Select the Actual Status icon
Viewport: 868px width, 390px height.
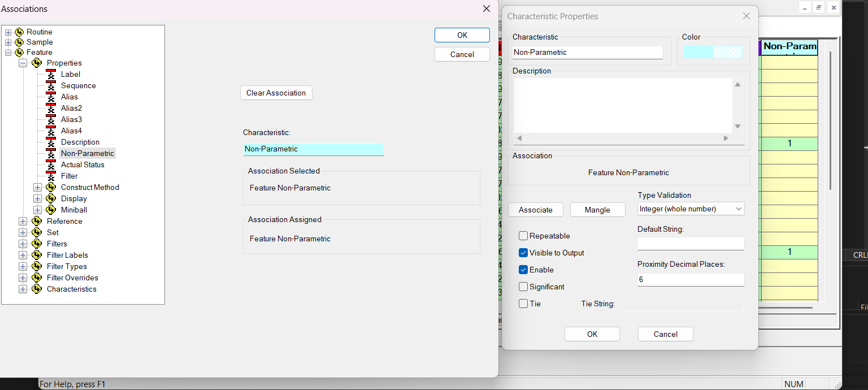51,164
